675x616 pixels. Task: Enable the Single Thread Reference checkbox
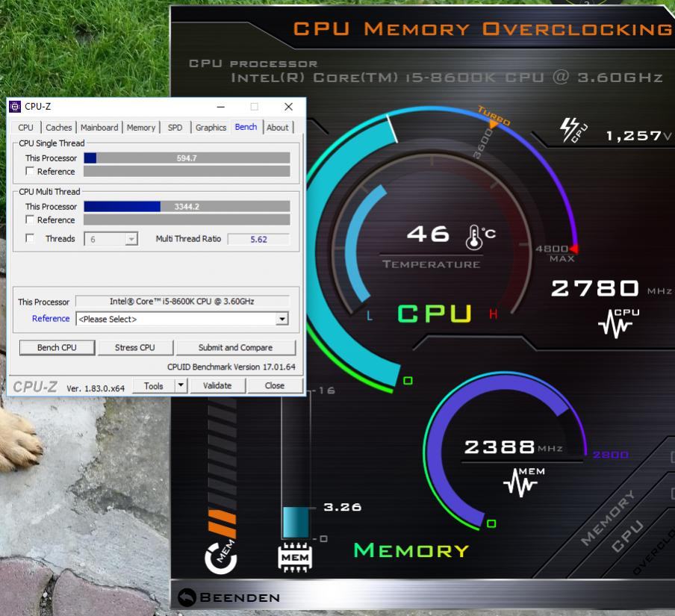tap(30, 171)
